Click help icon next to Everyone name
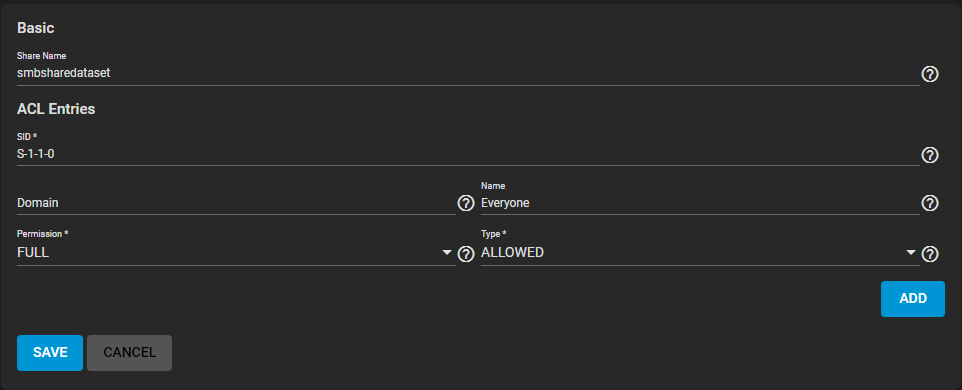The width and height of the screenshot is (962, 390). coord(930,203)
